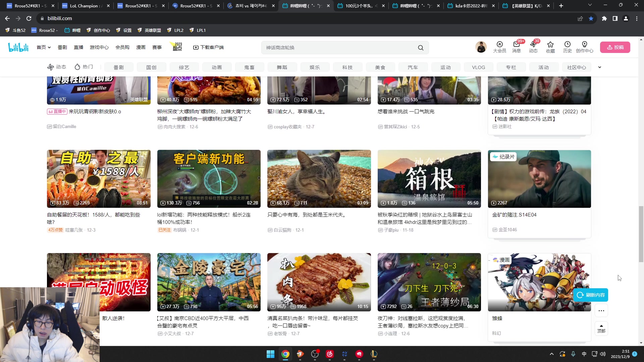
Task: Select VLOG channel category
Action: tap(478, 67)
